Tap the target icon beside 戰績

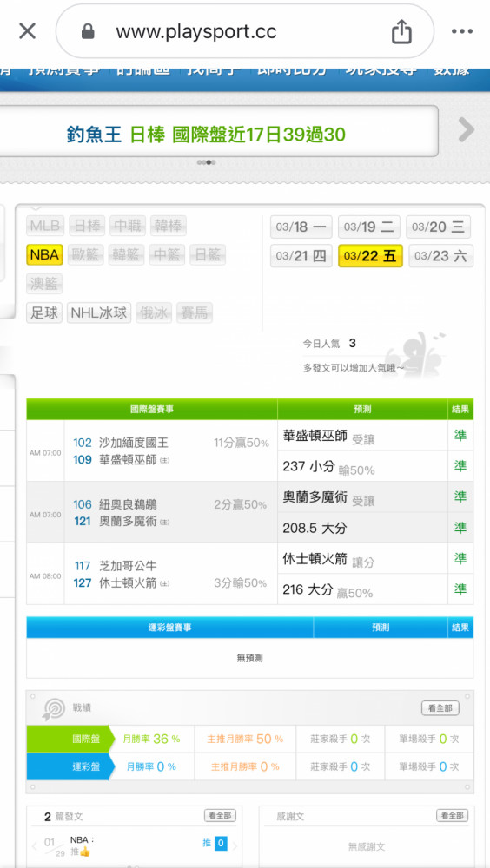click(54, 709)
